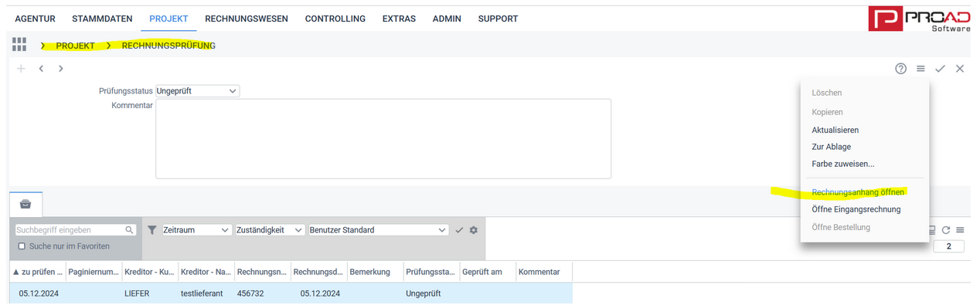Viewport: 980px width, 305px height.
Task: Click the plus icon to add record
Action: [21, 69]
